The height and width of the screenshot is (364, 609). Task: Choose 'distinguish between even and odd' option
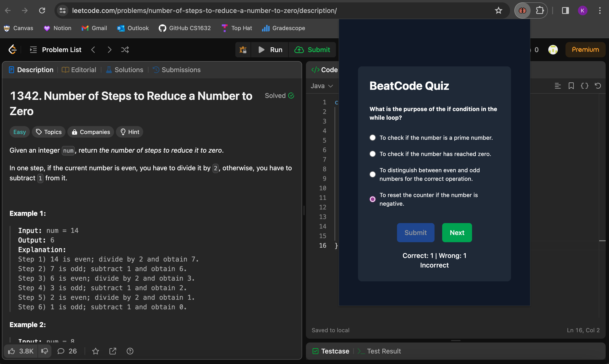tap(372, 174)
